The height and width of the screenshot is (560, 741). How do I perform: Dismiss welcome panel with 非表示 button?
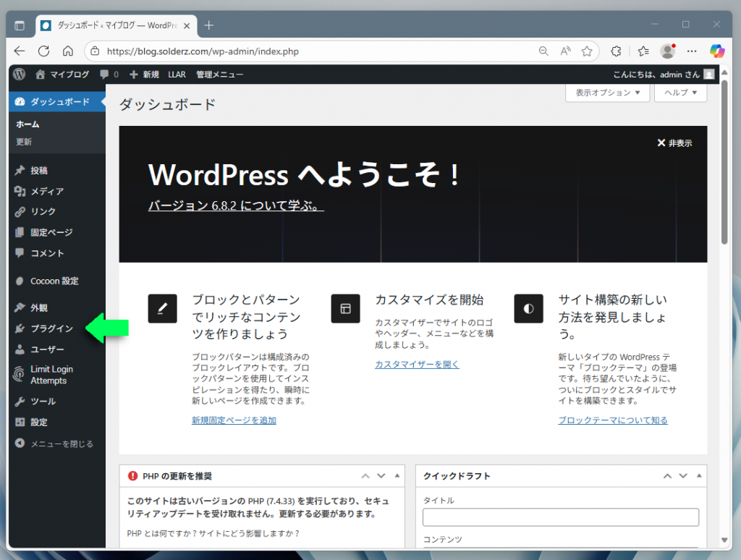(x=674, y=143)
